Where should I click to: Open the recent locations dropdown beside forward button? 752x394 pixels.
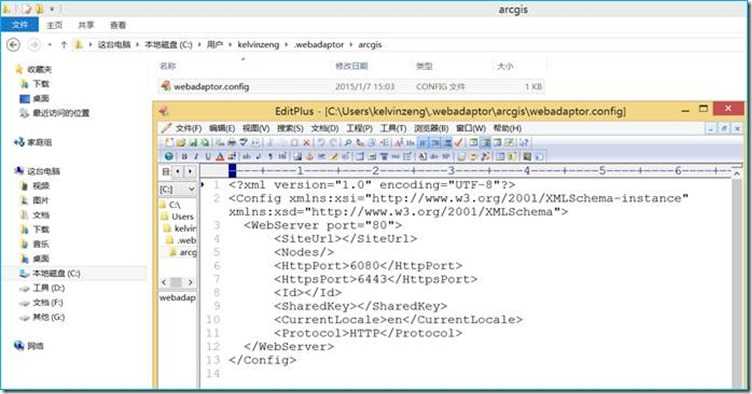pyautogui.click(x=49, y=45)
